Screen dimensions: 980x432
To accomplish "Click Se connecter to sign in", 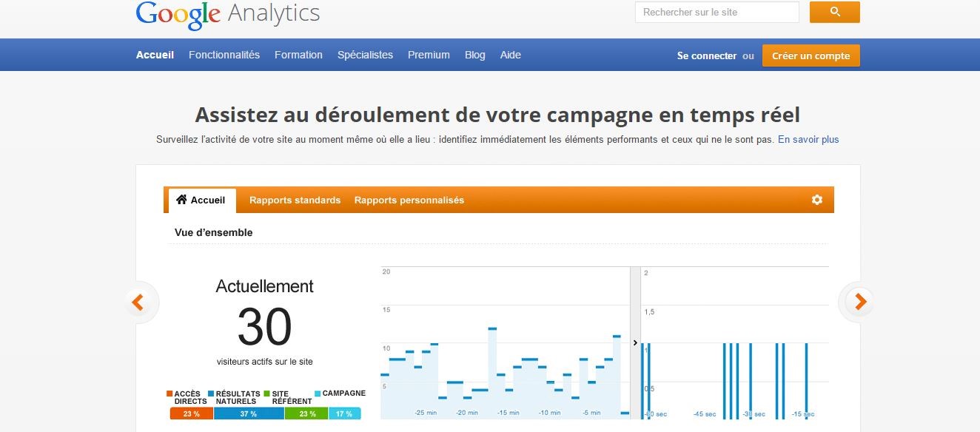I will click(707, 55).
